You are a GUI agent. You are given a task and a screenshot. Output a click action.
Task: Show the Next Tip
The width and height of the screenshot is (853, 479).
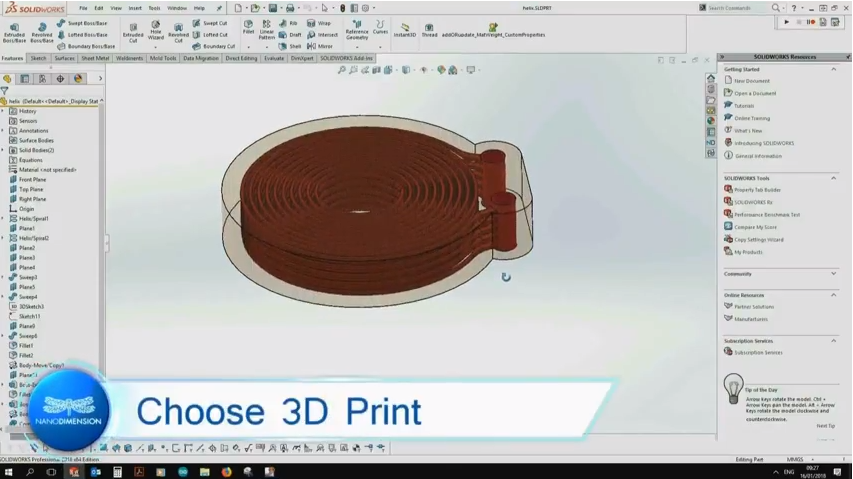[825, 426]
